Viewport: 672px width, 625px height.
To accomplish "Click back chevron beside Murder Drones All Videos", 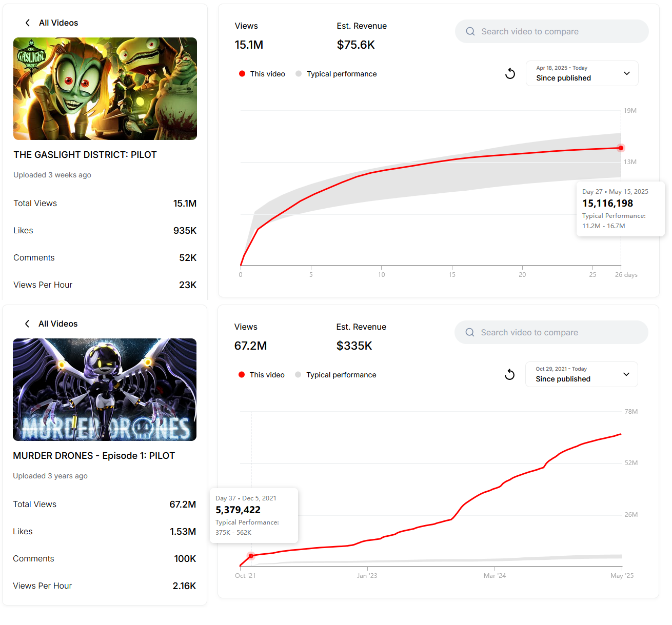I will [27, 324].
